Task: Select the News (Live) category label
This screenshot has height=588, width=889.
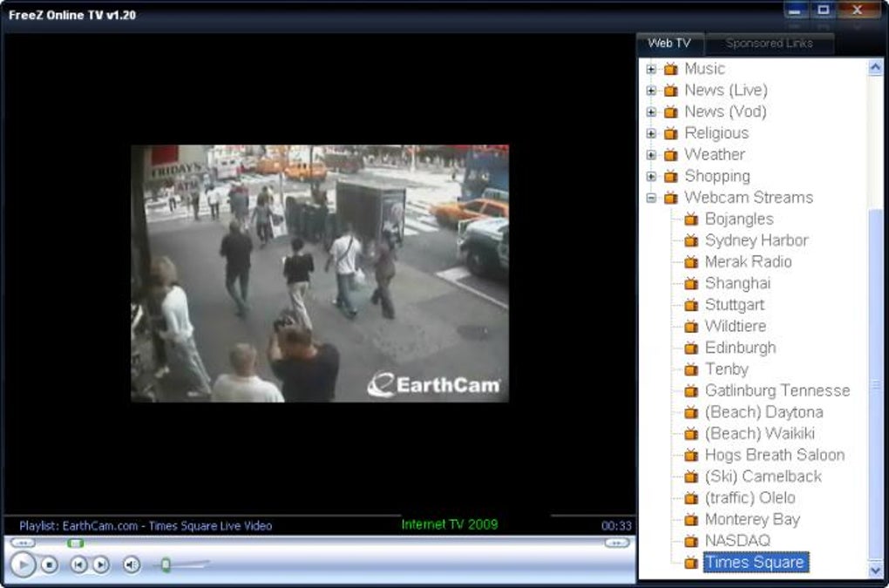Action: click(x=726, y=90)
